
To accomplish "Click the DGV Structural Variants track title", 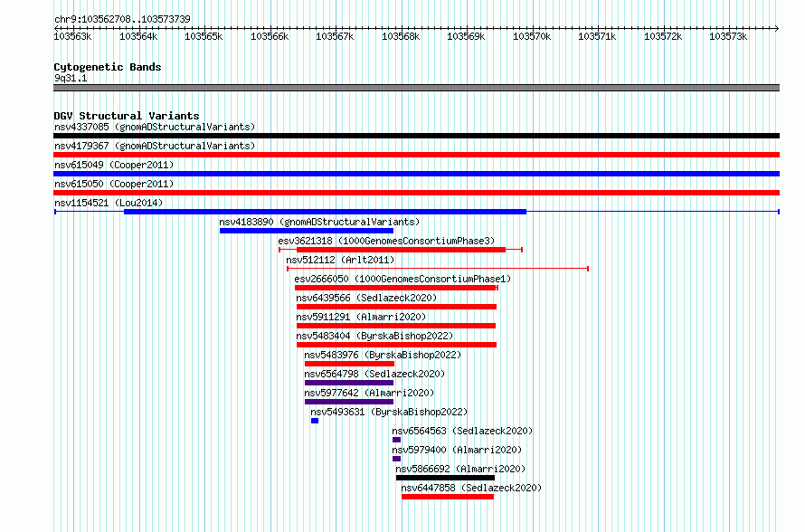I will [x=127, y=116].
